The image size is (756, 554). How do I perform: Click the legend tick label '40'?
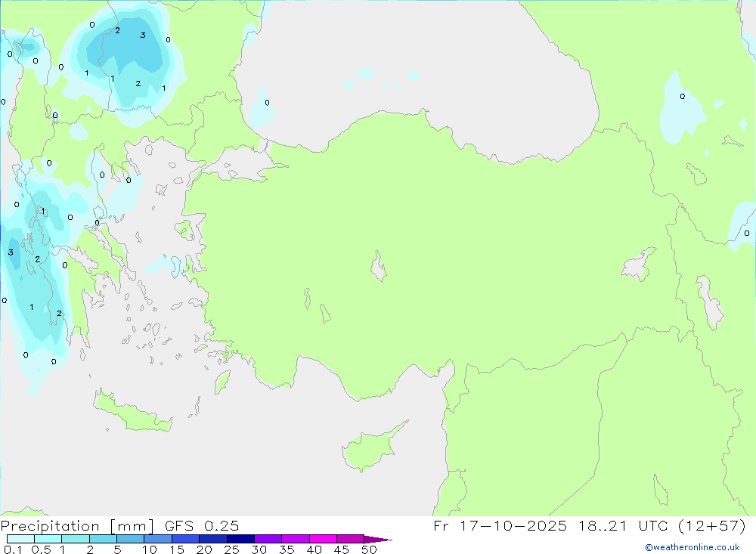pos(314,549)
